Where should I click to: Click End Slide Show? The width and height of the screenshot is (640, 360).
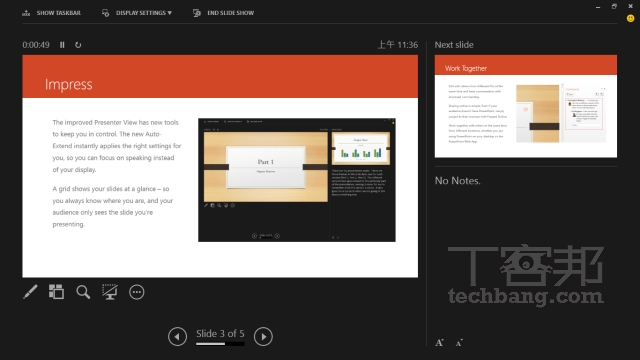[x=223, y=13]
